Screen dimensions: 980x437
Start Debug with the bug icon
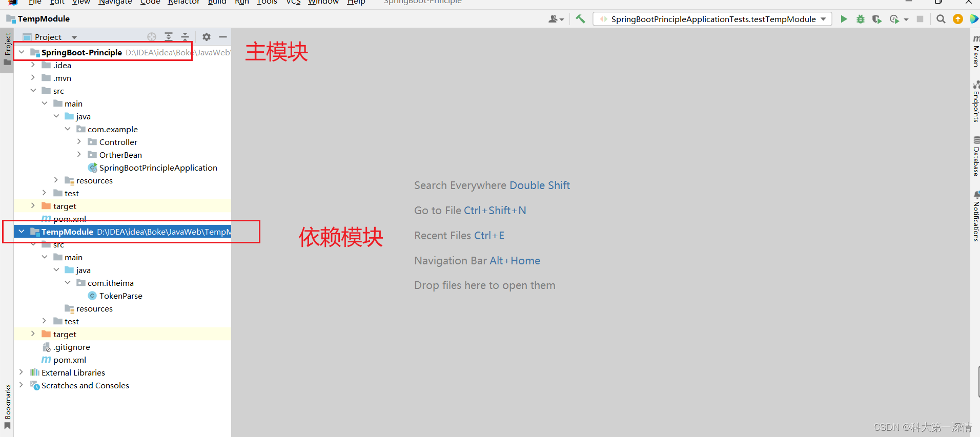[861, 19]
